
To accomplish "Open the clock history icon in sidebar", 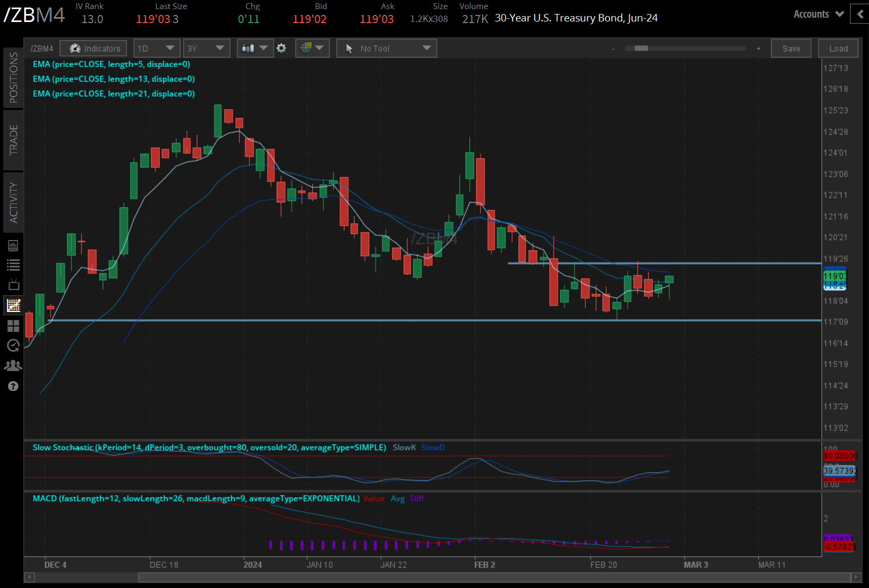I will [13, 345].
